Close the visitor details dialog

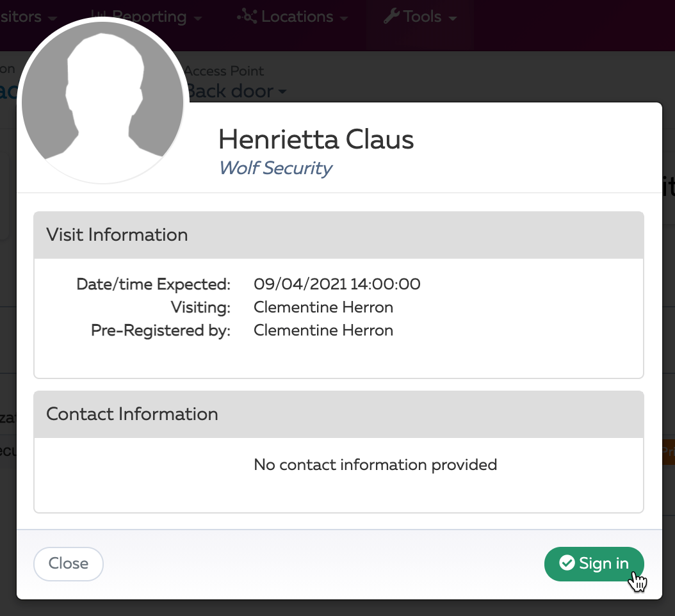69,563
